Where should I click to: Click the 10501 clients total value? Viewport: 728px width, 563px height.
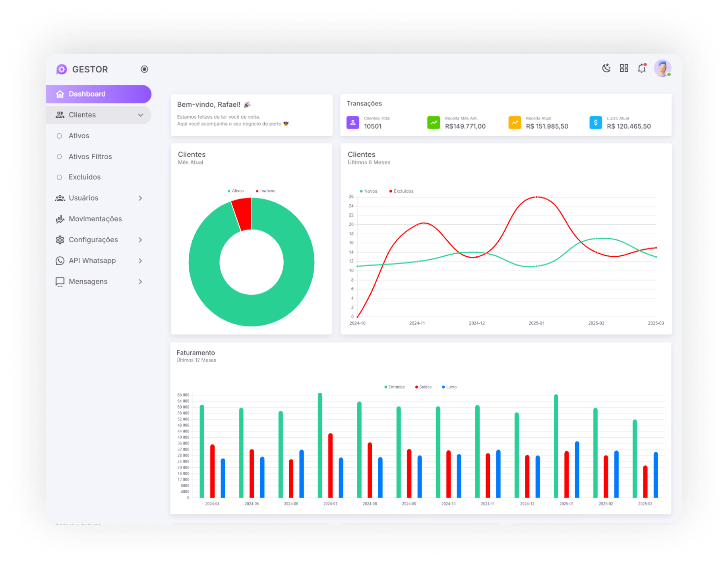[x=373, y=126]
